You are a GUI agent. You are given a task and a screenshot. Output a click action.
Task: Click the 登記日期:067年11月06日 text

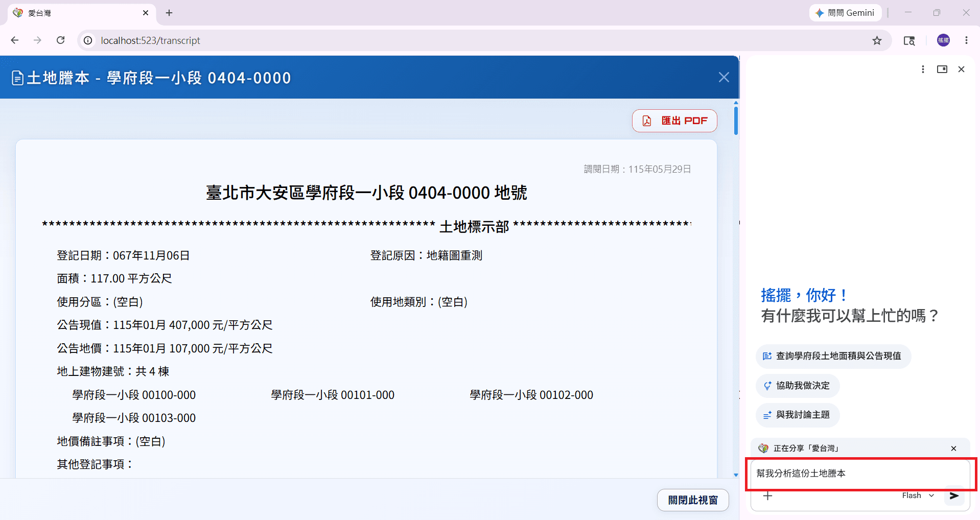tap(123, 255)
